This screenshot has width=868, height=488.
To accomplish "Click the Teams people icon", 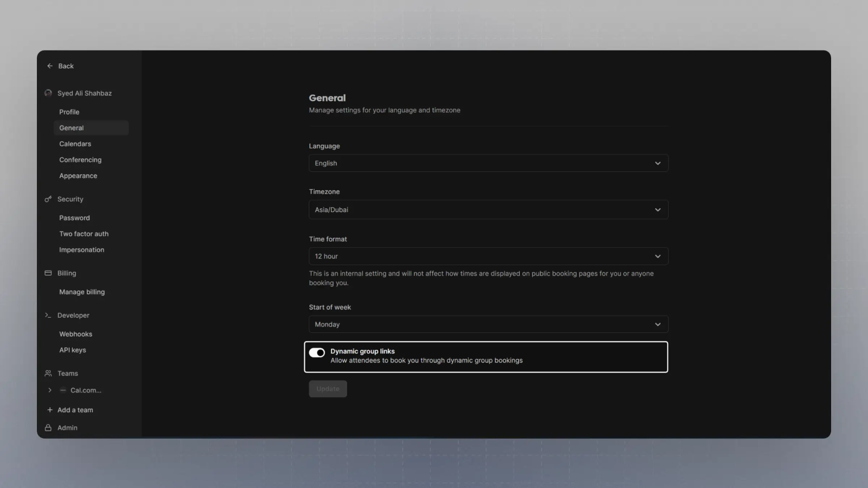I will point(48,374).
